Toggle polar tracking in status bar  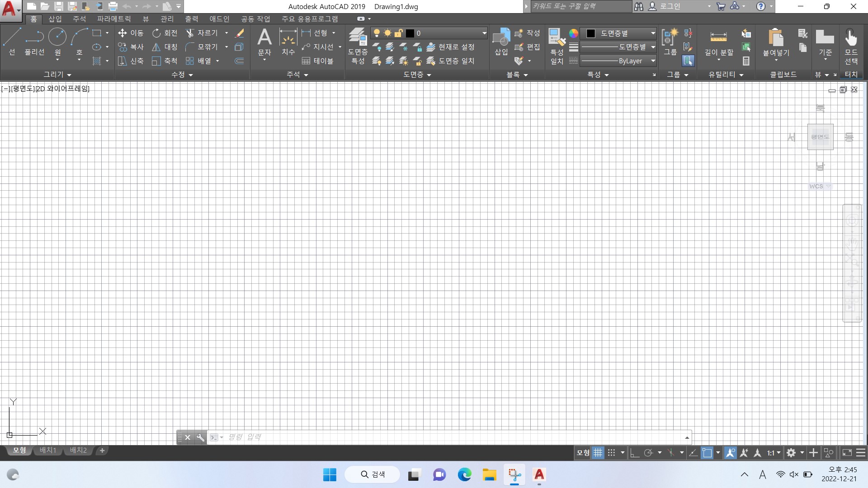649,453
